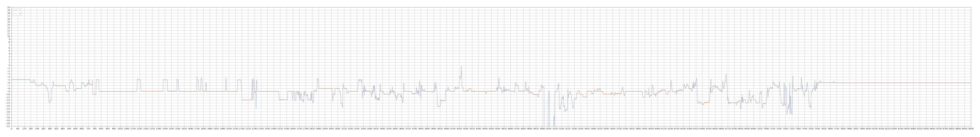Click y-axis tick label 0
Screen dimensions: 980x137
click(x=10, y=65)
